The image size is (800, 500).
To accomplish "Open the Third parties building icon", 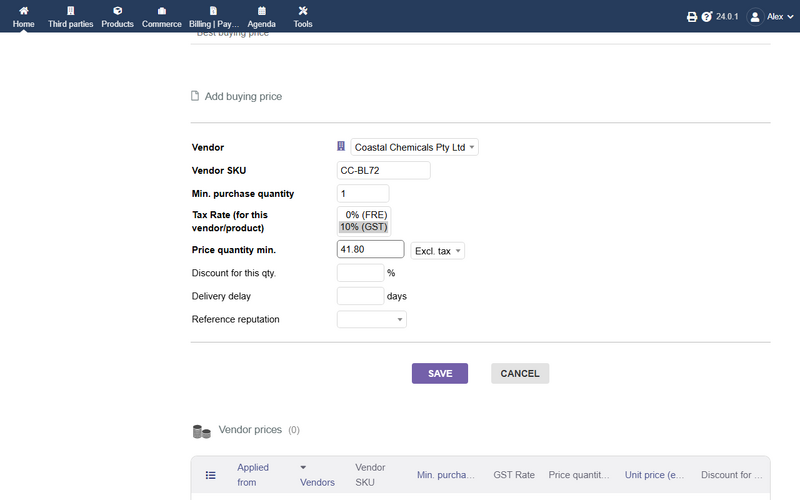I will point(70,11).
